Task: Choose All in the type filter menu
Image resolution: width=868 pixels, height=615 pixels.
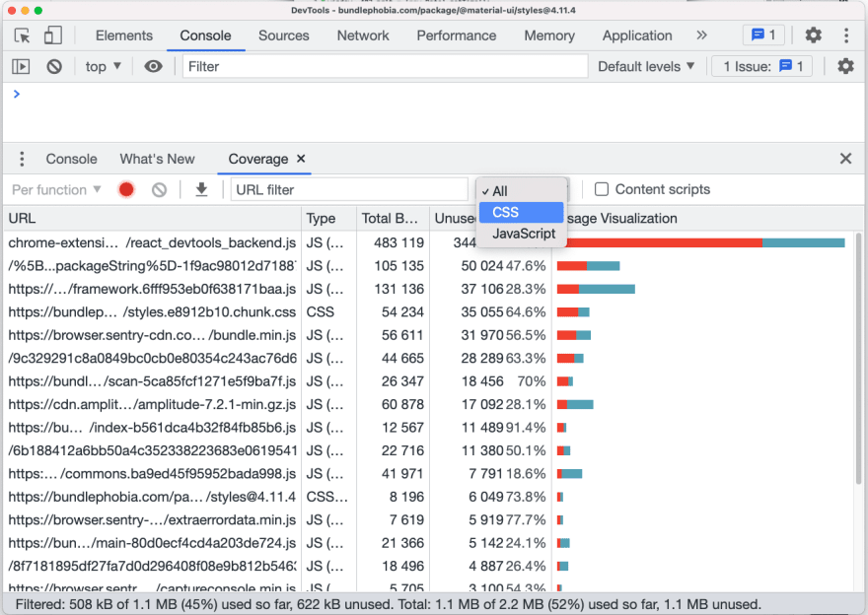Action: click(x=521, y=191)
